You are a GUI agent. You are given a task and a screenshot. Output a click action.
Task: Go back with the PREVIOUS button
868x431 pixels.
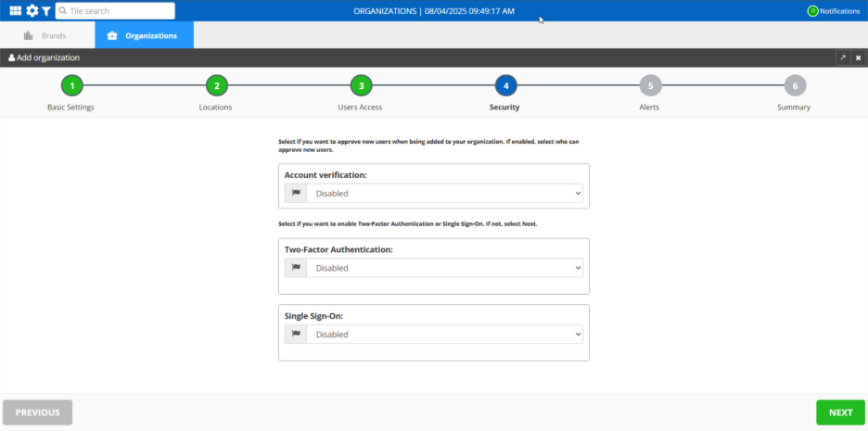pos(38,412)
